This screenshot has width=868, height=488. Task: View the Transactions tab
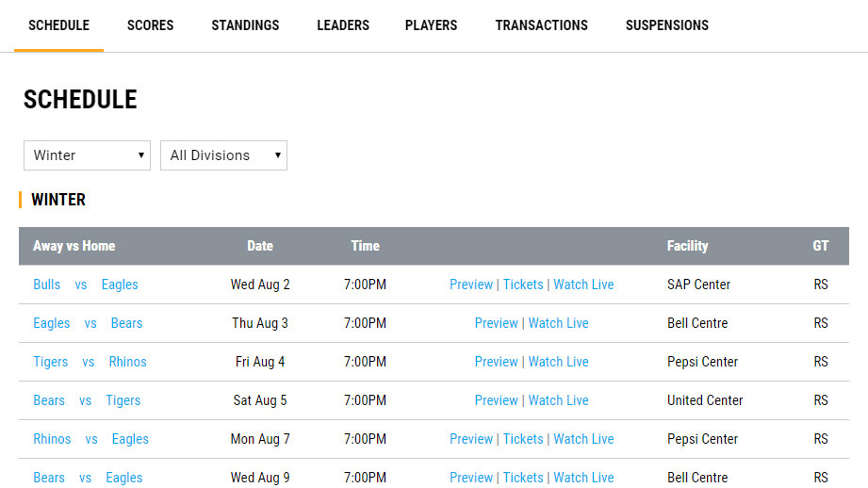click(541, 25)
